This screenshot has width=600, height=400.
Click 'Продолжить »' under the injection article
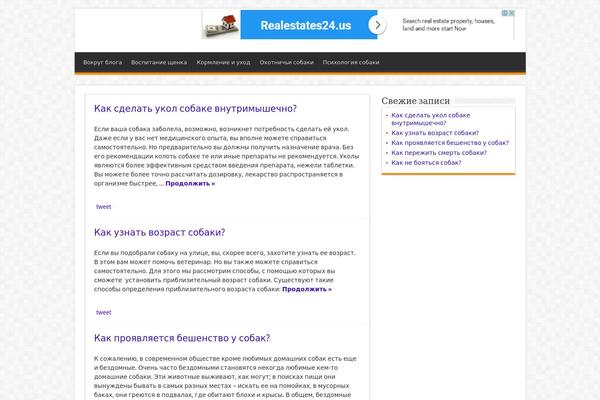coord(190,184)
